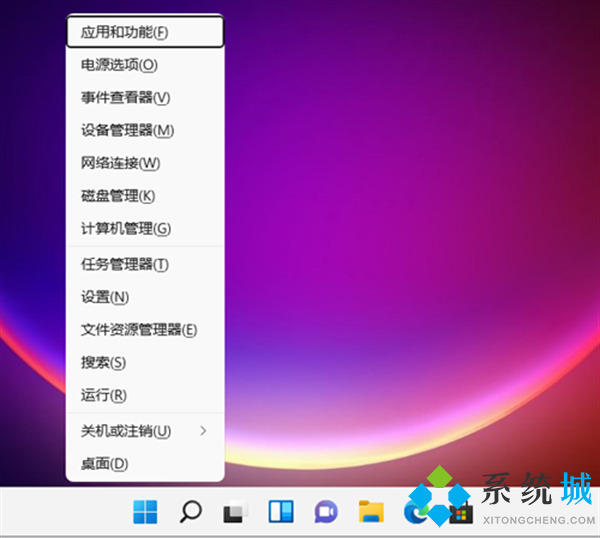Select 应用和功能(F) menu entry
Screen dimensions: 600x538
[145, 32]
